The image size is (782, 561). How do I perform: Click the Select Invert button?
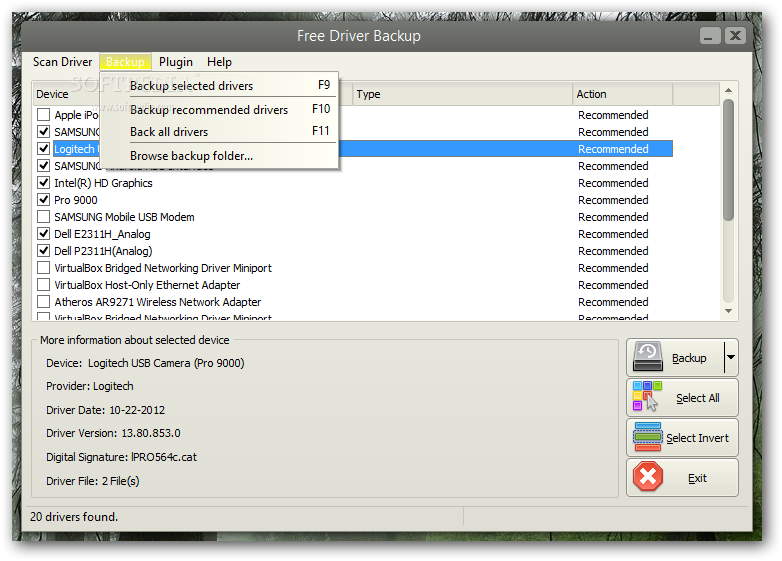682,437
